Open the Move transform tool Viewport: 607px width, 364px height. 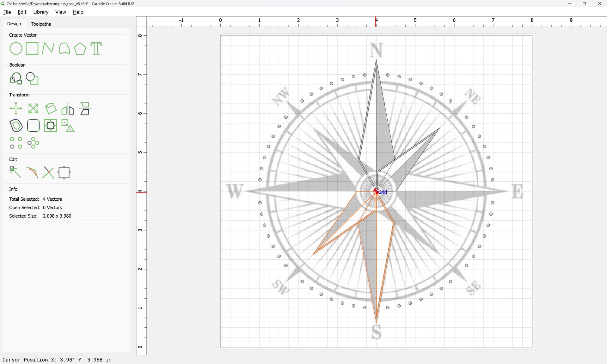pyautogui.click(x=16, y=108)
